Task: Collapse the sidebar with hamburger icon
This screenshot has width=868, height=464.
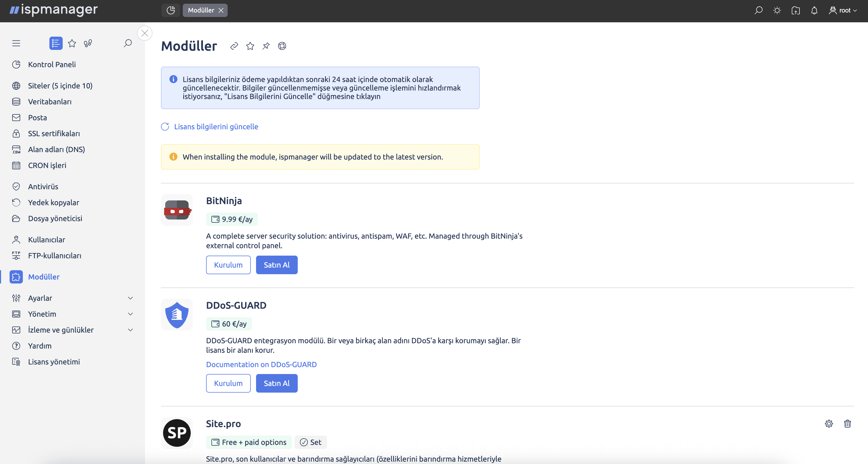Action: [16, 43]
